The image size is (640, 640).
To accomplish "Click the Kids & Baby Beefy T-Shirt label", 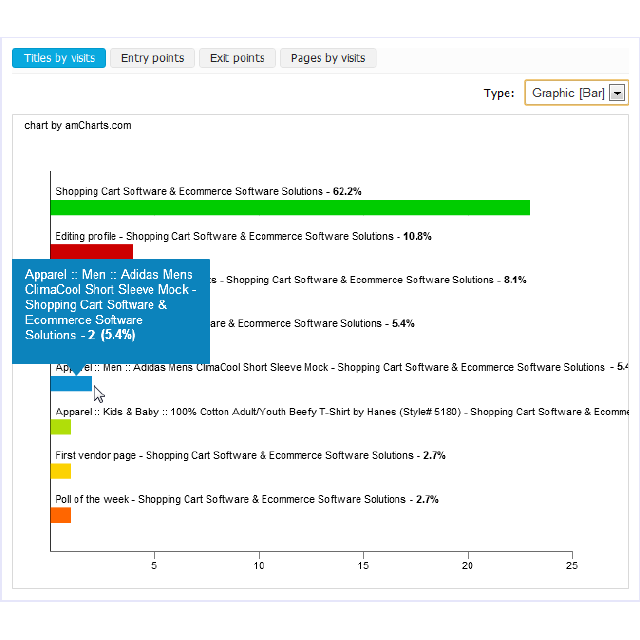I will pos(340,411).
